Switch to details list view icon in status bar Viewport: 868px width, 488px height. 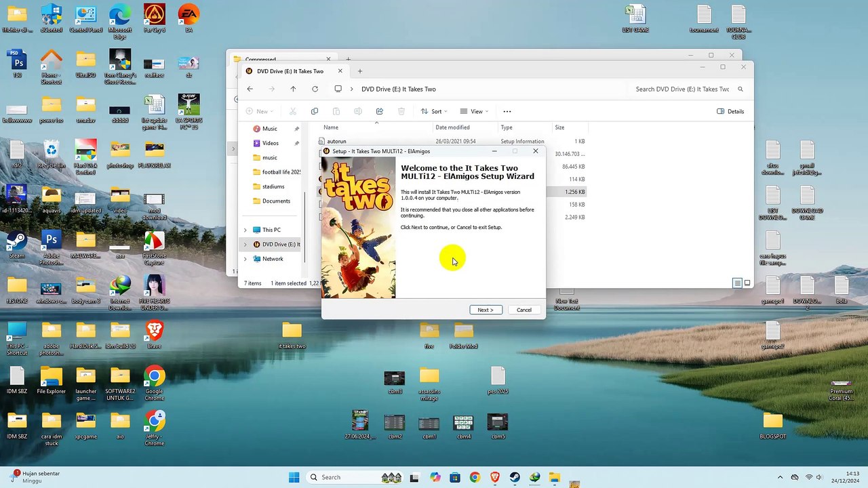[x=737, y=283]
